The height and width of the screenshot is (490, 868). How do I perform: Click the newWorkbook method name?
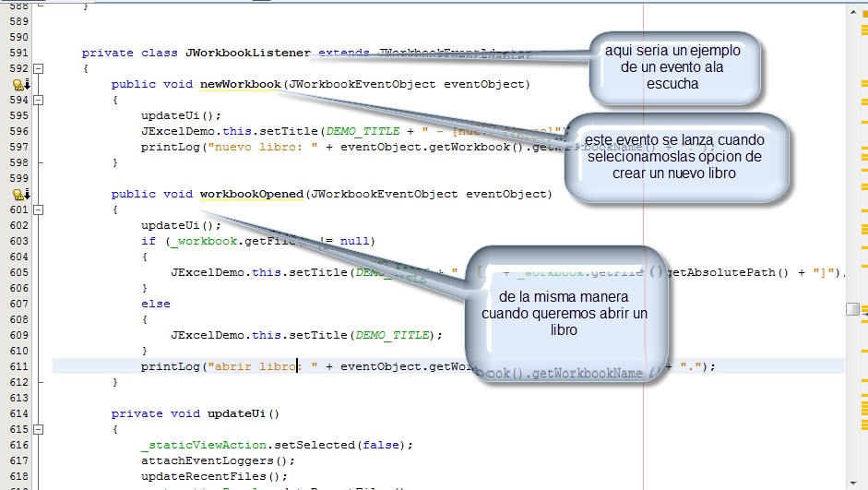[x=240, y=84]
